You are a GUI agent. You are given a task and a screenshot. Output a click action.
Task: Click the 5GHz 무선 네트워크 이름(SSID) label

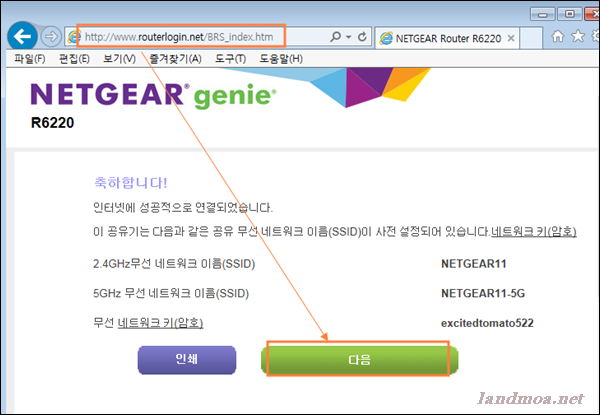(x=171, y=293)
